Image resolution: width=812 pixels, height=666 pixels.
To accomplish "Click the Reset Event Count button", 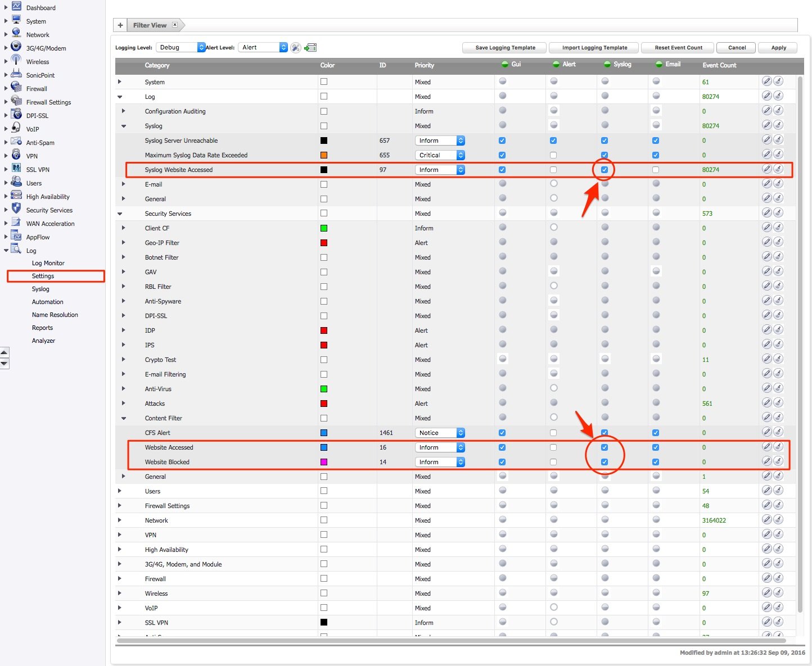I will [679, 48].
